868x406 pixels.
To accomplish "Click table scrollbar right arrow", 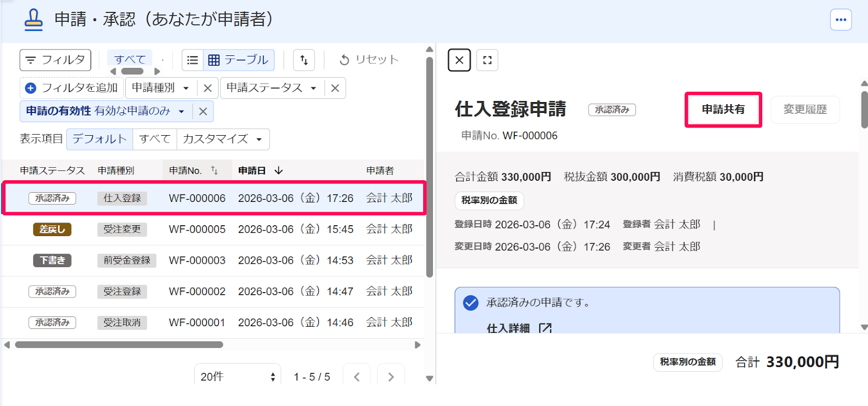I will (417, 345).
